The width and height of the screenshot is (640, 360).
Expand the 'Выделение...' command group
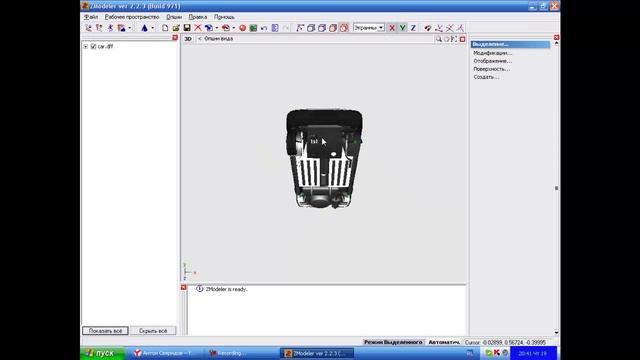(x=510, y=44)
